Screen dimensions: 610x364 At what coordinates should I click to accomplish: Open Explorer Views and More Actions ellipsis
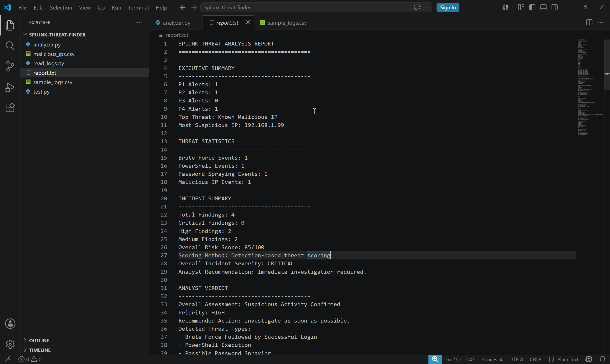pyautogui.click(x=139, y=22)
